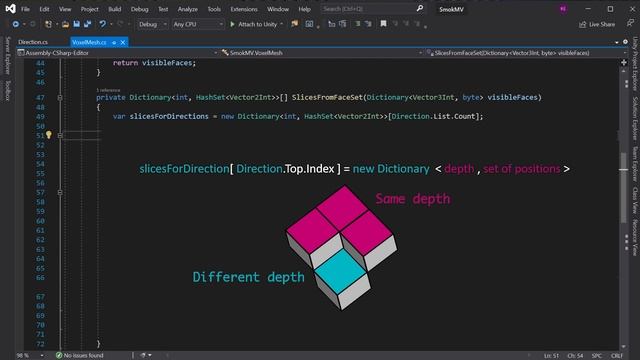Screen dimensions: 640x360
Task: Collapse the code block at line 51
Action: 60,136
